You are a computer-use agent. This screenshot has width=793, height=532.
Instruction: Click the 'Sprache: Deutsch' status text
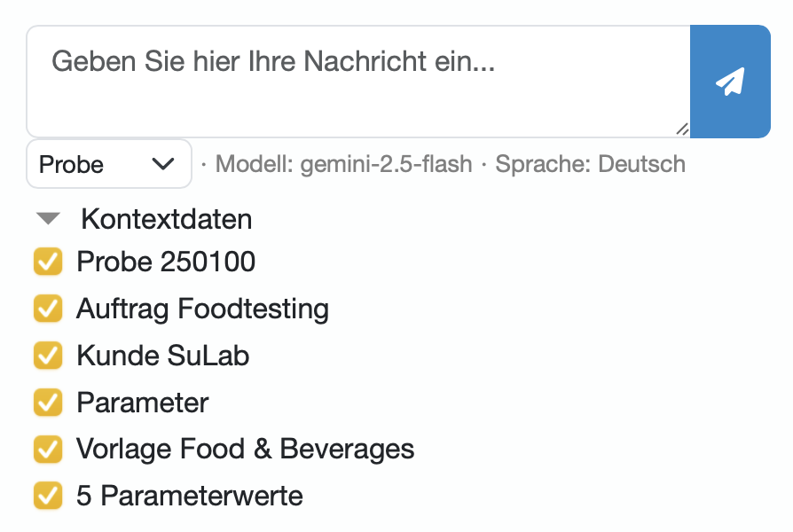tap(590, 164)
